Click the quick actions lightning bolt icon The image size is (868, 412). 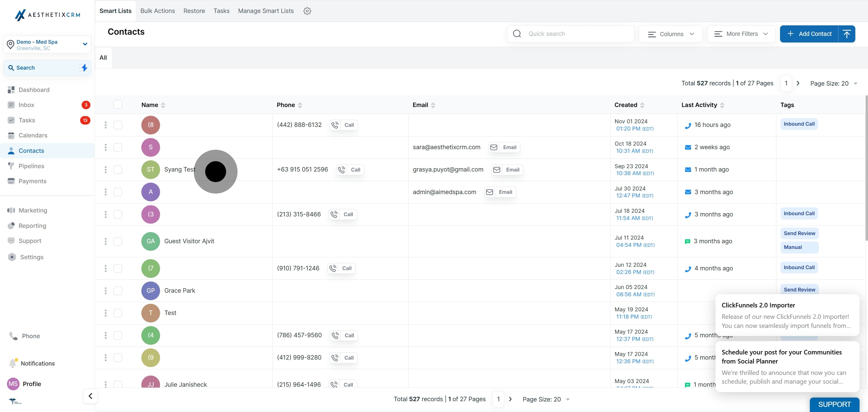(x=84, y=68)
